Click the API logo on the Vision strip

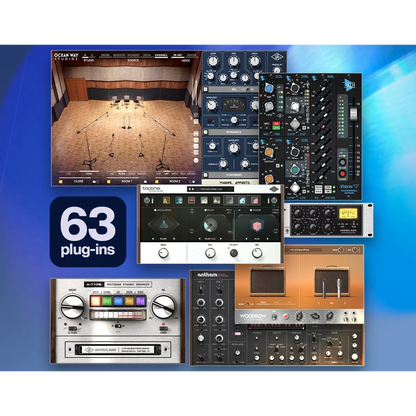(350, 85)
